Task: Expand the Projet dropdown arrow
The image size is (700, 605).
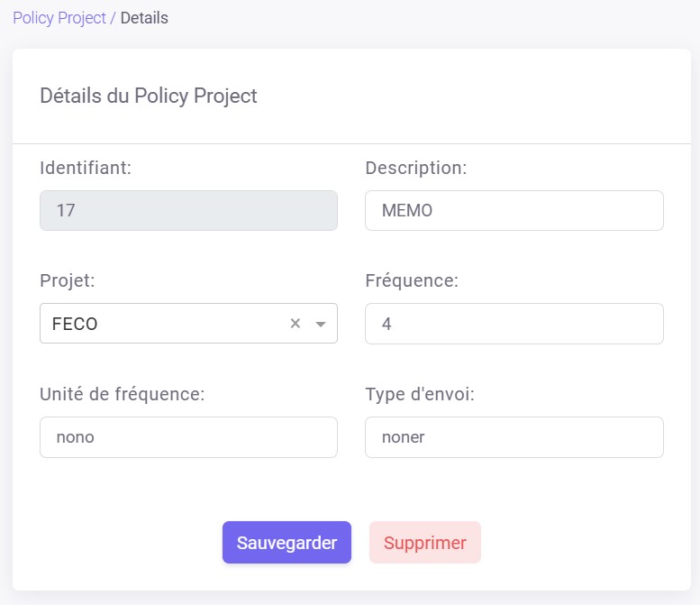Action: [x=320, y=325]
